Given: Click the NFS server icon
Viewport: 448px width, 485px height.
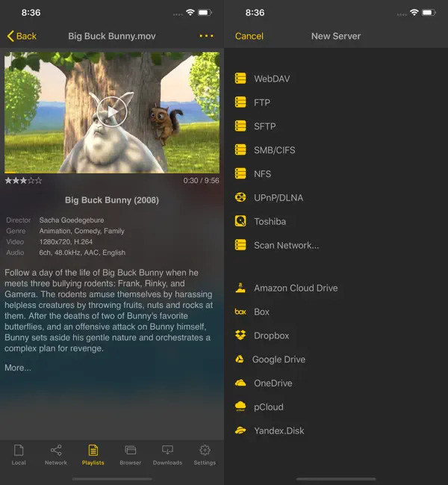Looking at the screenshot, I should point(240,173).
